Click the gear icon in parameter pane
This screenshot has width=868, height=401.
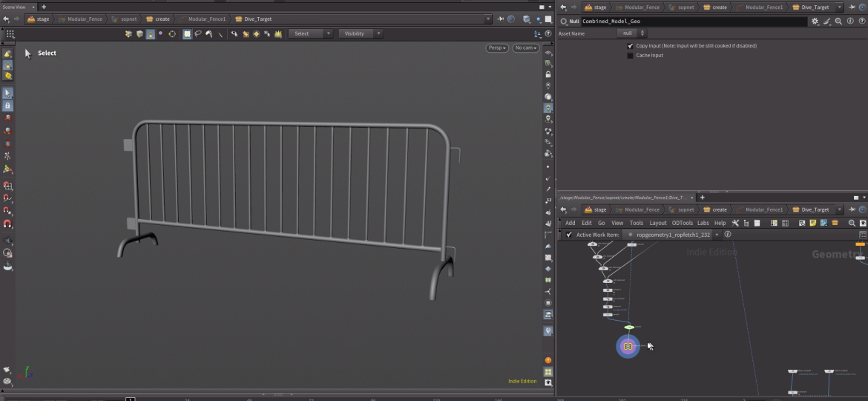(x=815, y=22)
